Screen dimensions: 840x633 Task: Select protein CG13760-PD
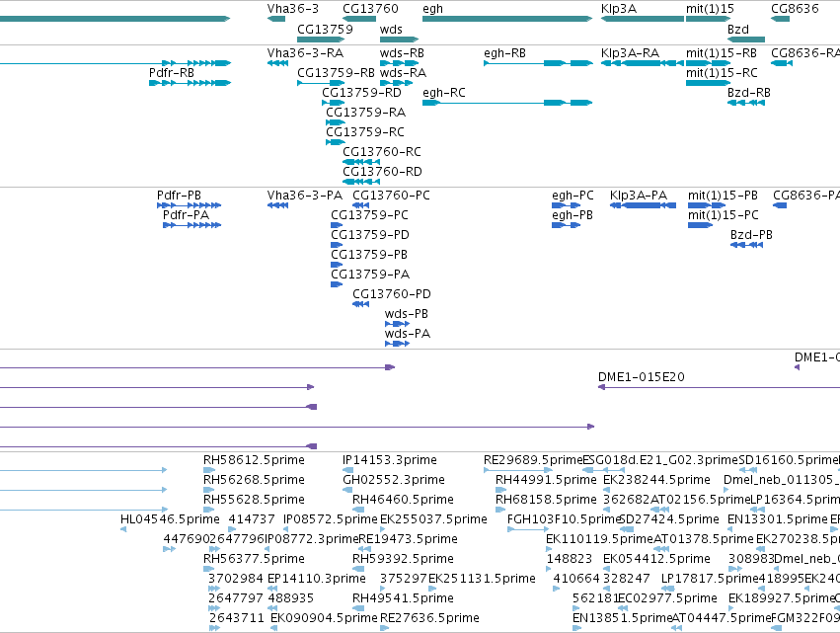(x=392, y=293)
